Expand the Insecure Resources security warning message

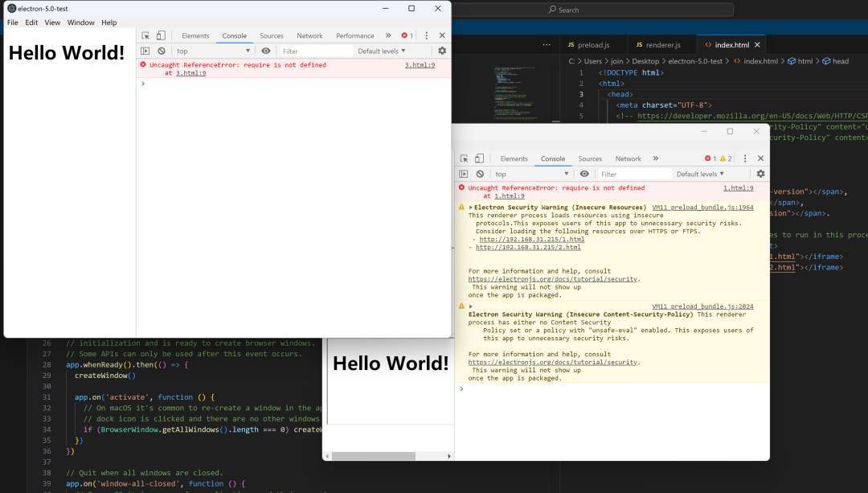471,207
